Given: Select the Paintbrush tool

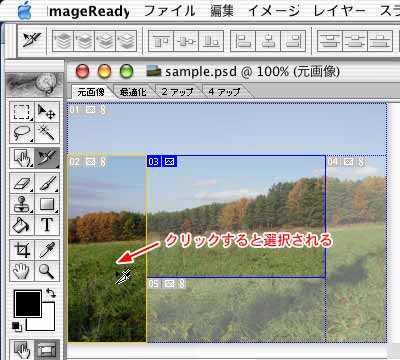Looking at the screenshot, I should click(x=47, y=183).
